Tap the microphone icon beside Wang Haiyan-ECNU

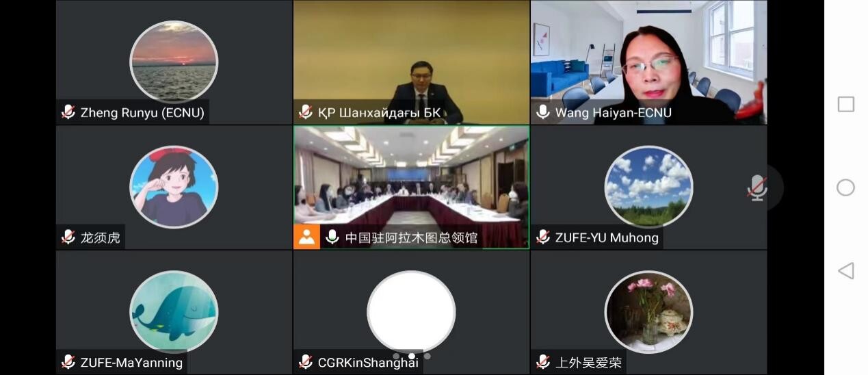pos(543,112)
